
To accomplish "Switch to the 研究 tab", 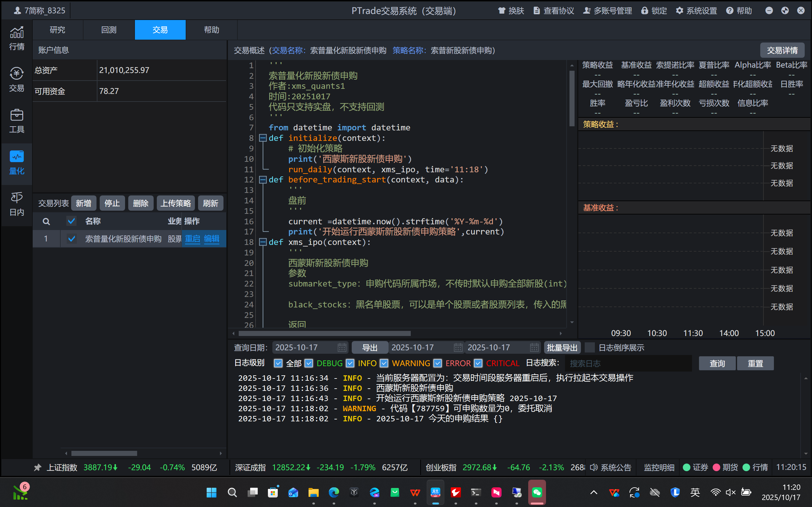I will pos(57,30).
